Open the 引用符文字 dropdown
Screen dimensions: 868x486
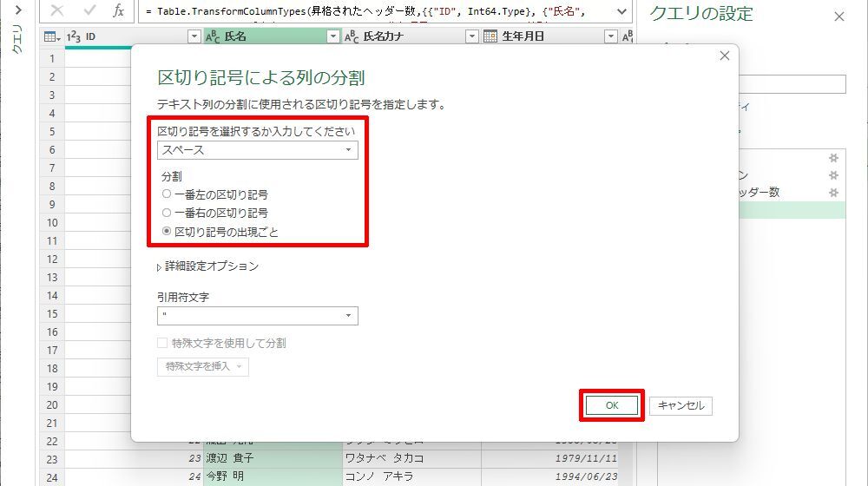coord(257,316)
